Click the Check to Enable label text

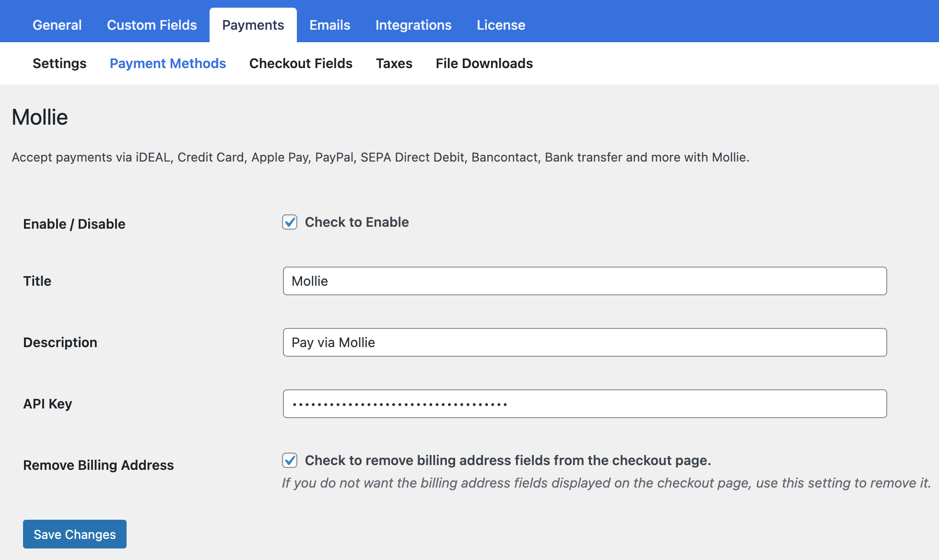[x=357, y=222]
